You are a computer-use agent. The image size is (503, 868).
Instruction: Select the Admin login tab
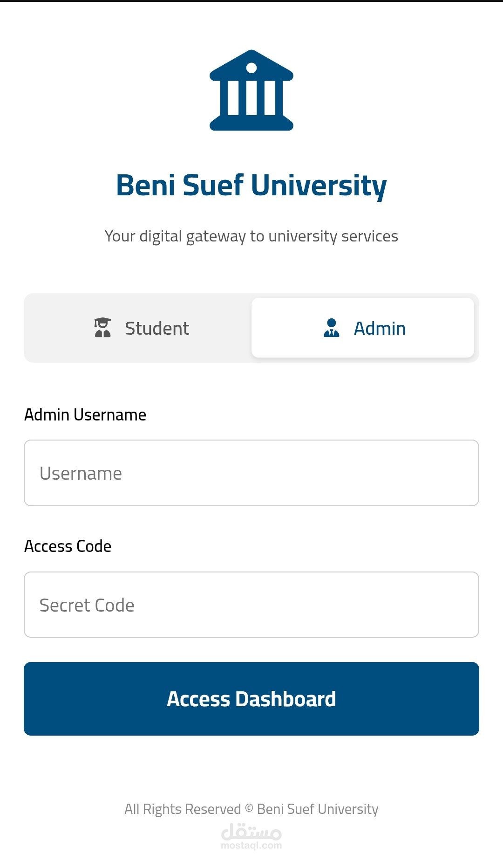click(363, 328)
